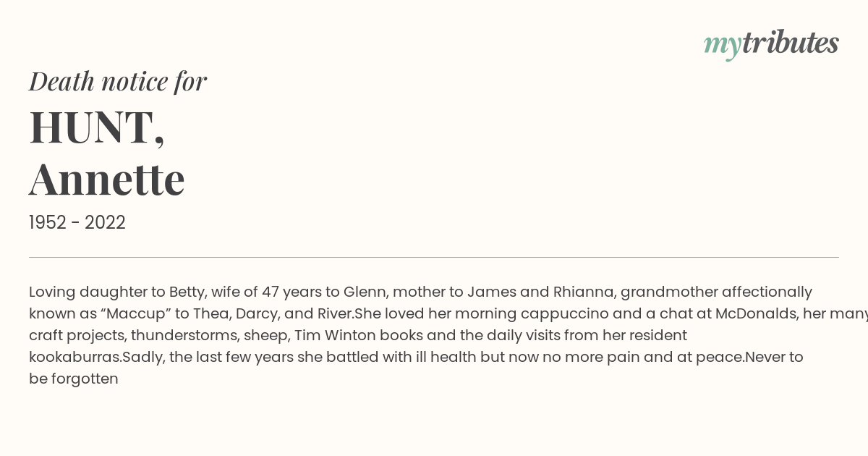Click the word 'McDonalds' in the text

coord(755,313)
